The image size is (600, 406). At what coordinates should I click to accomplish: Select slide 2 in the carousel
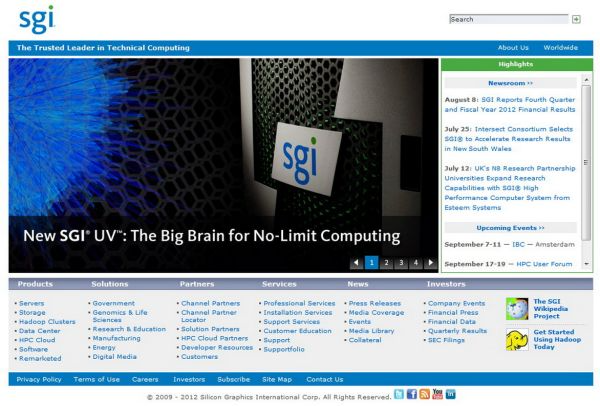click(x=386, y=263)
